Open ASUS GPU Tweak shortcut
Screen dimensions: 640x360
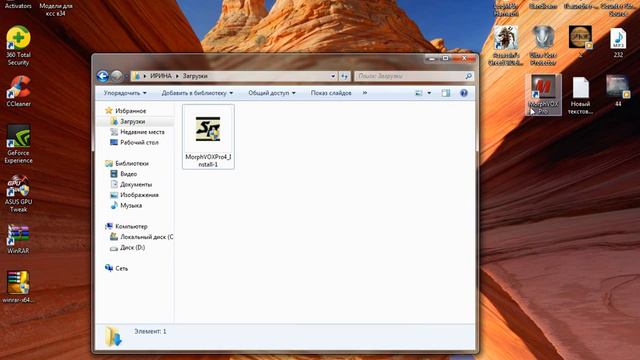click(x=18, y=193)
